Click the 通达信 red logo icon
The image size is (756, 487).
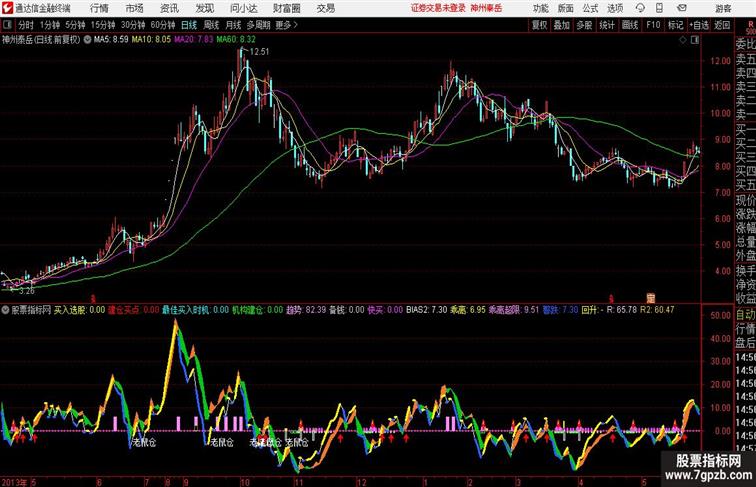pyautogui.click(x=7, y=8)
